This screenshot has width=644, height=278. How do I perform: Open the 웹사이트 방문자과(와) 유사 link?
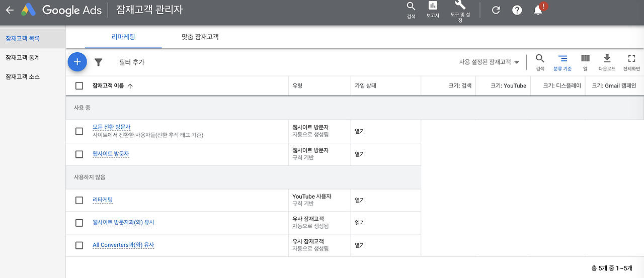tap(123, 223)
